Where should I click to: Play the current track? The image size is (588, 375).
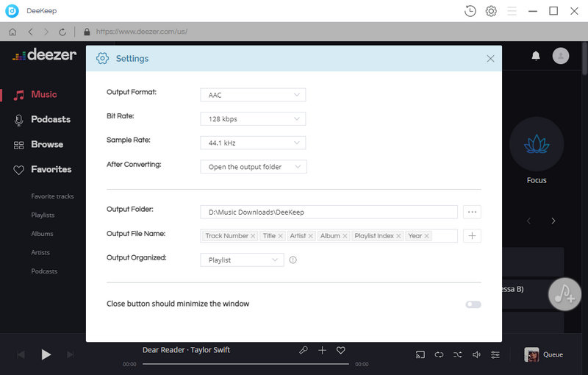point(46,354)
